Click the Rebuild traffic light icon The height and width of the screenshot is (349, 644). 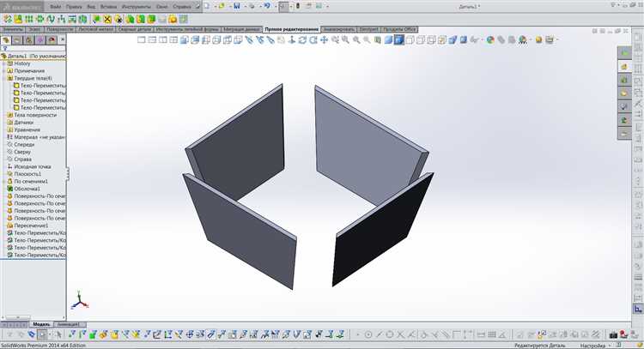click(298, 6)
